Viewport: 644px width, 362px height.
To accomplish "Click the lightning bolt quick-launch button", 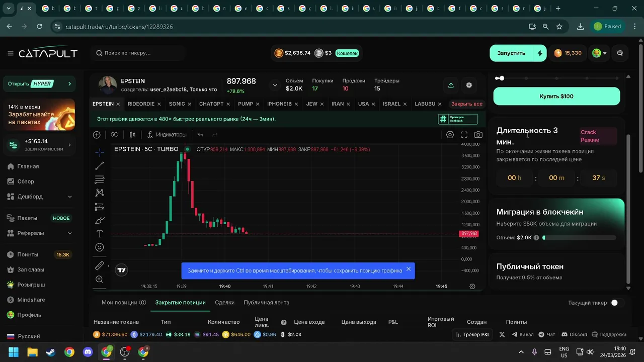I will click(x=540, y=53).
